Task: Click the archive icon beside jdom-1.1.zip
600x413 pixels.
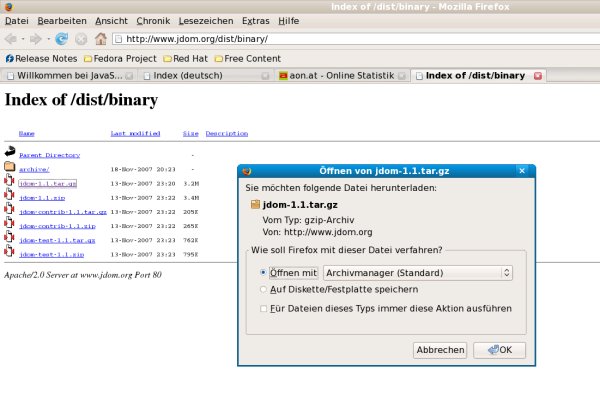Action: coord(9,198)
